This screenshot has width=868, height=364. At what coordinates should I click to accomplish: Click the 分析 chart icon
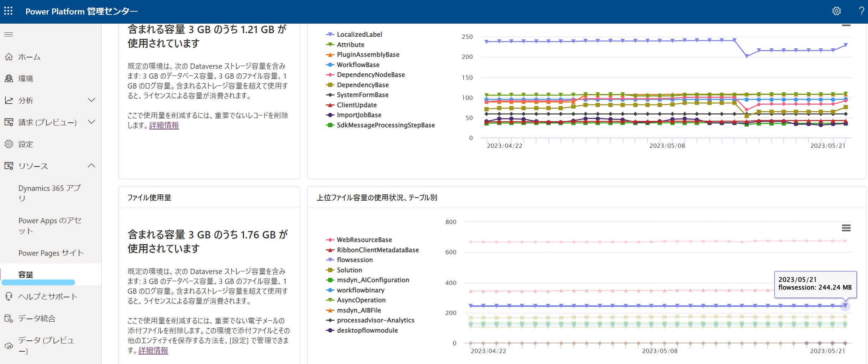point(9,101)
